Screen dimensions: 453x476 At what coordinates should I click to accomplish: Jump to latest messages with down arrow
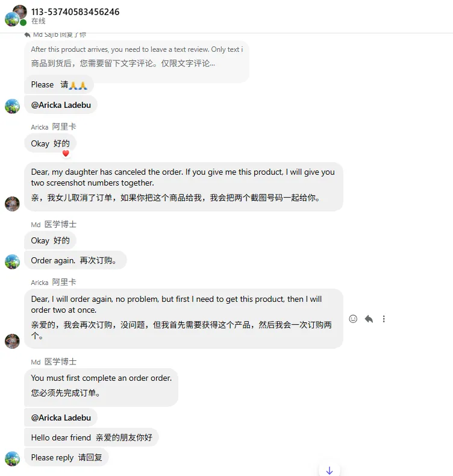(329, 470)
